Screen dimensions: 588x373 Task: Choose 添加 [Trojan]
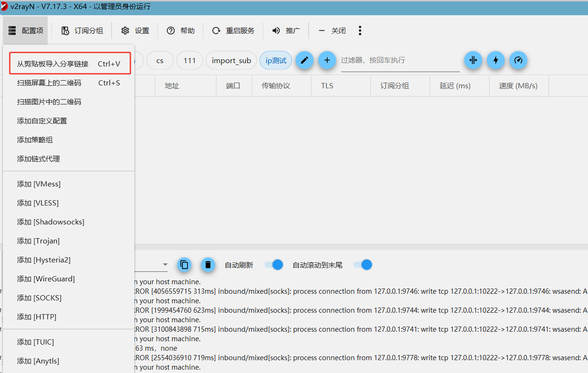click(69, 241)
